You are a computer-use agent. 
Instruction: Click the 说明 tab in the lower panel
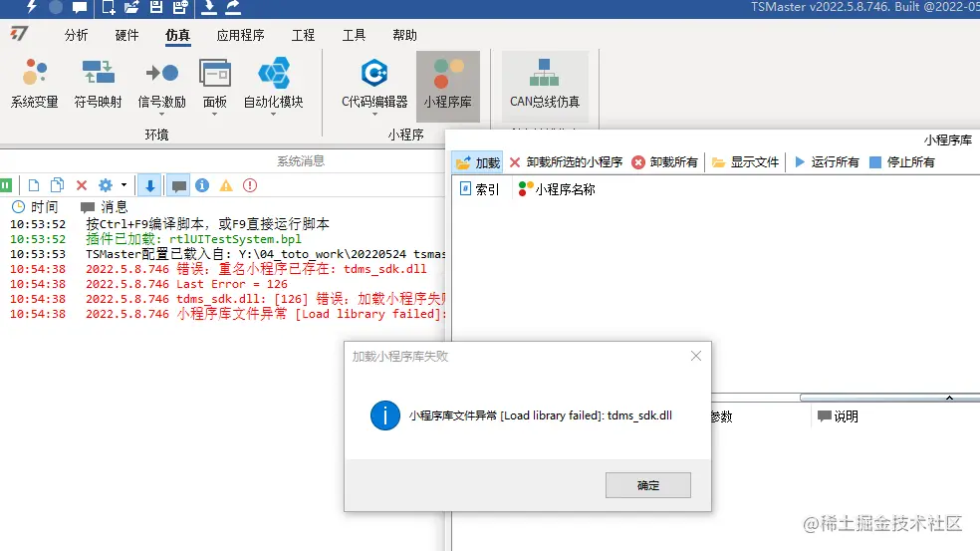tap(838, 416)
